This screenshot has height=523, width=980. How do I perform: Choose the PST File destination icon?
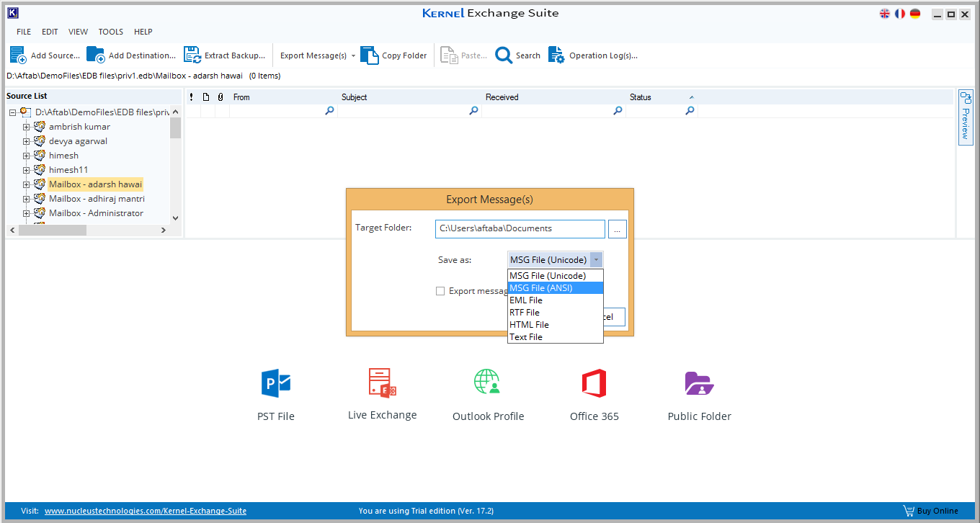point(276,383)
